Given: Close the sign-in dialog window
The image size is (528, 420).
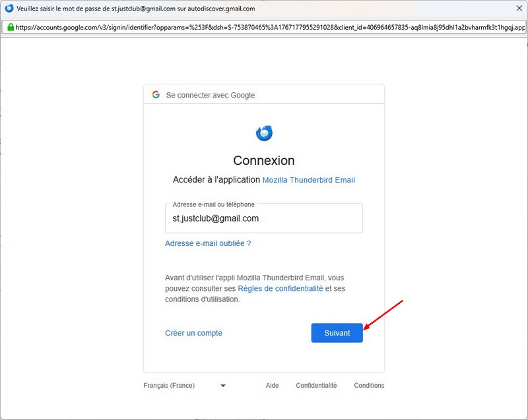Looking at the screenshot, I should tap(516, 9).
